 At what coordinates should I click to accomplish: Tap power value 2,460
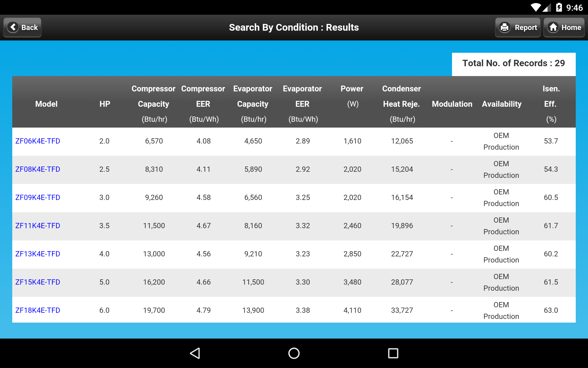pos(352,226)
